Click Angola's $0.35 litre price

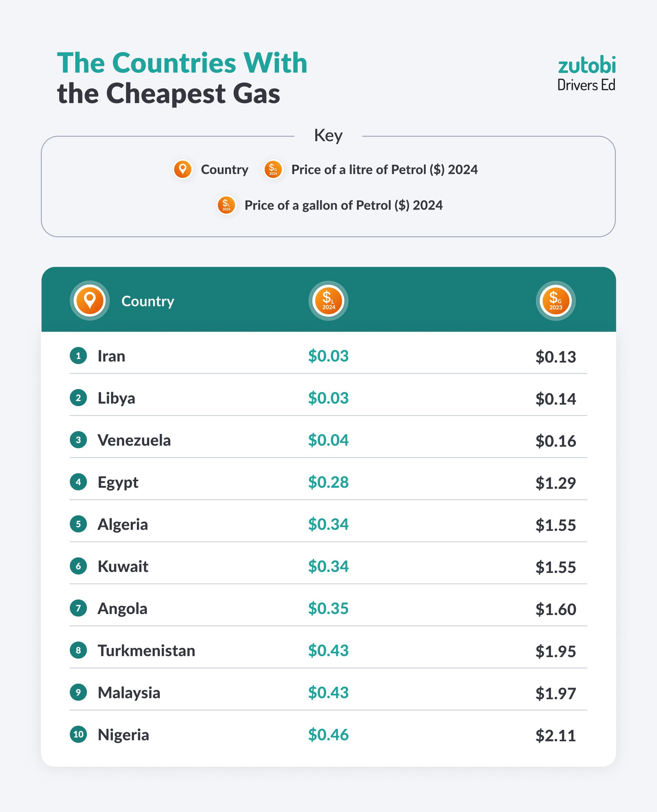328,608
